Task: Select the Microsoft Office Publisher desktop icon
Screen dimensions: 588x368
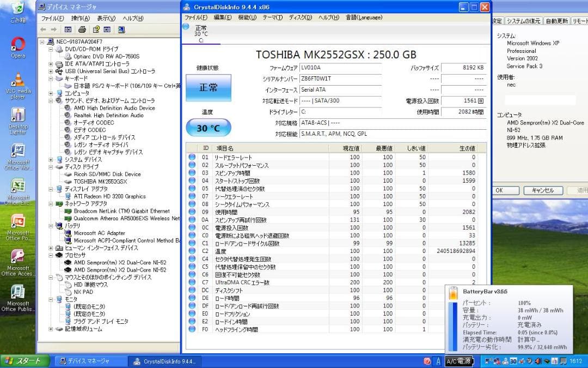Action: (17, 298)
